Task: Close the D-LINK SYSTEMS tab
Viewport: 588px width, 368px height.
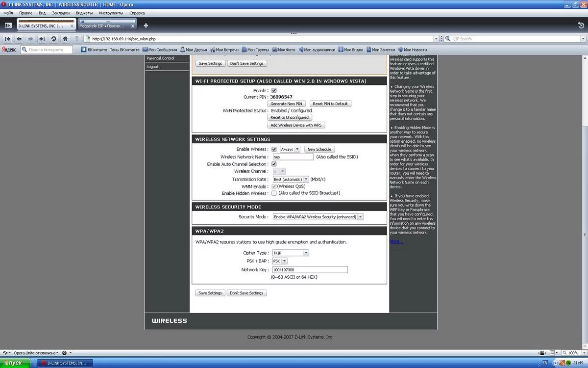Action: 71,26
